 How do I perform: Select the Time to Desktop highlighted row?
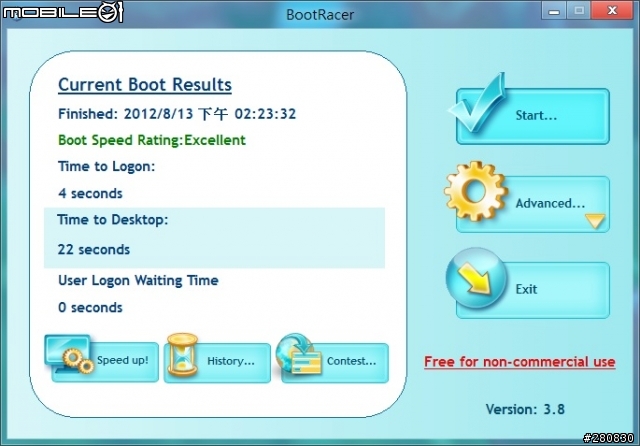pos(214,238)
